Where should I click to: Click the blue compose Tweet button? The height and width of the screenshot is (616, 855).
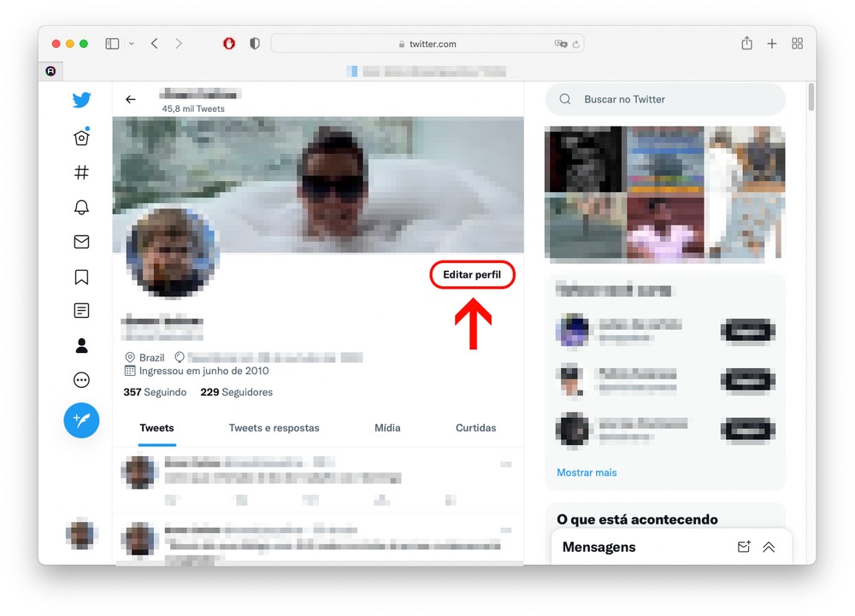coord(81,420)
